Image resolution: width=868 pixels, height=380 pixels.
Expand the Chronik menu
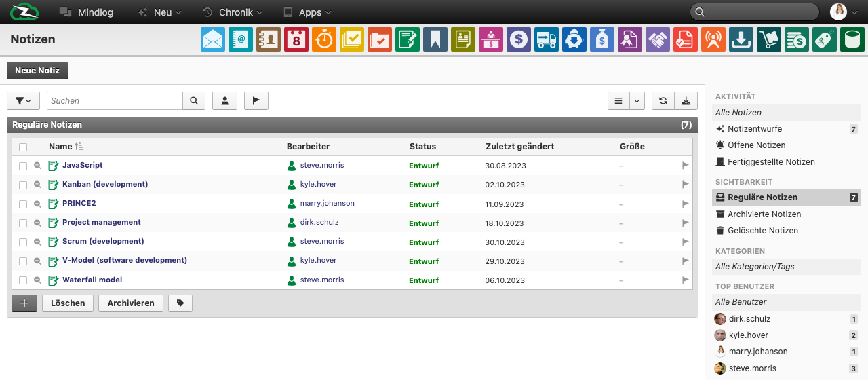click(x=232, y=12)
